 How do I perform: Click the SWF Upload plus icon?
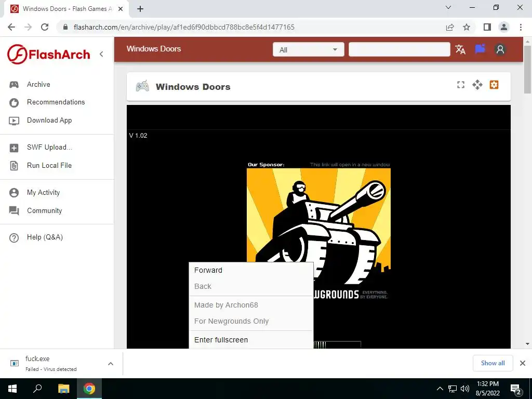(14, 148)
